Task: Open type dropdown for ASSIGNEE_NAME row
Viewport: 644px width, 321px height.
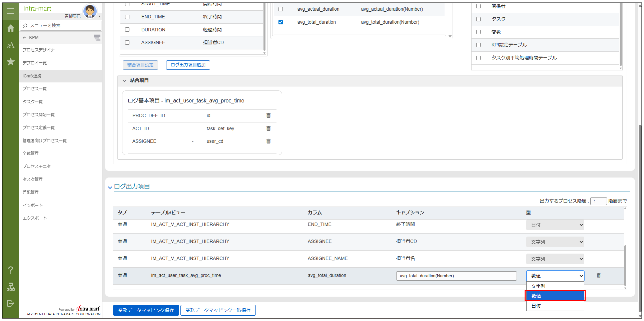Action: click(555, 259)
